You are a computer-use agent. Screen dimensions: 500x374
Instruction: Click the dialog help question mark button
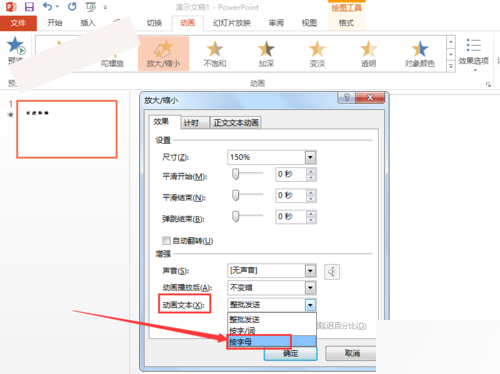346,97
